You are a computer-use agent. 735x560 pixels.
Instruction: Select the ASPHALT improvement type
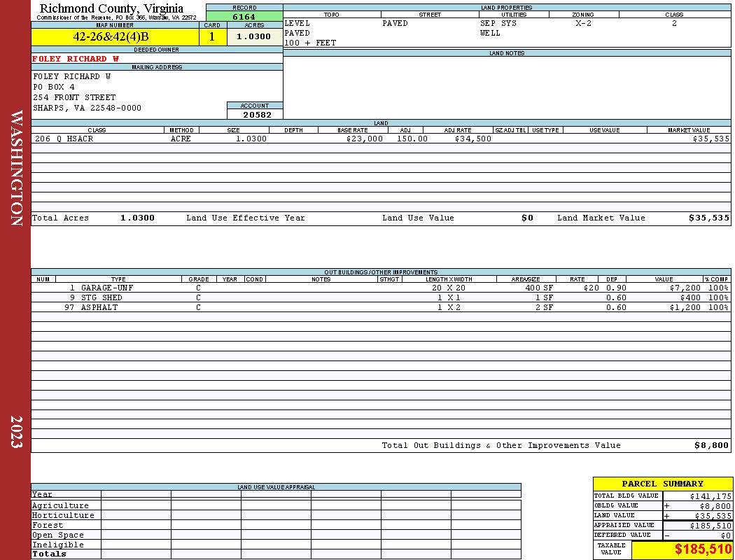click(x=99, y=307)
